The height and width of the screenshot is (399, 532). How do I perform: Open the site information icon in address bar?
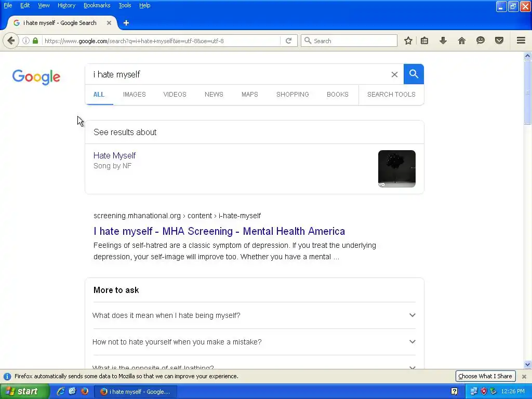pyautogui.click(x=26, y=41)
